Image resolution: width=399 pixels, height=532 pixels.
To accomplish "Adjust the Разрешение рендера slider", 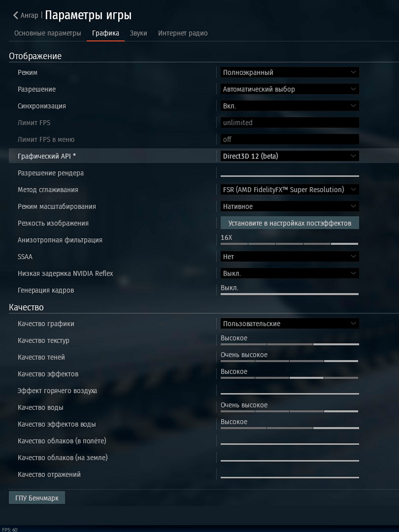I will pyautogui.click(x=290, y=176).
